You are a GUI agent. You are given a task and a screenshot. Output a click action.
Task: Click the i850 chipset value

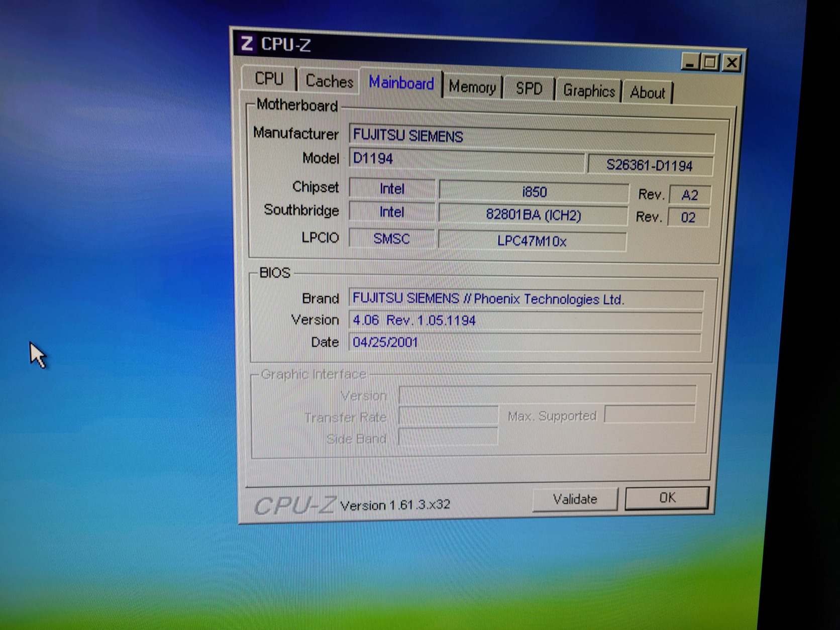(534, 192)
